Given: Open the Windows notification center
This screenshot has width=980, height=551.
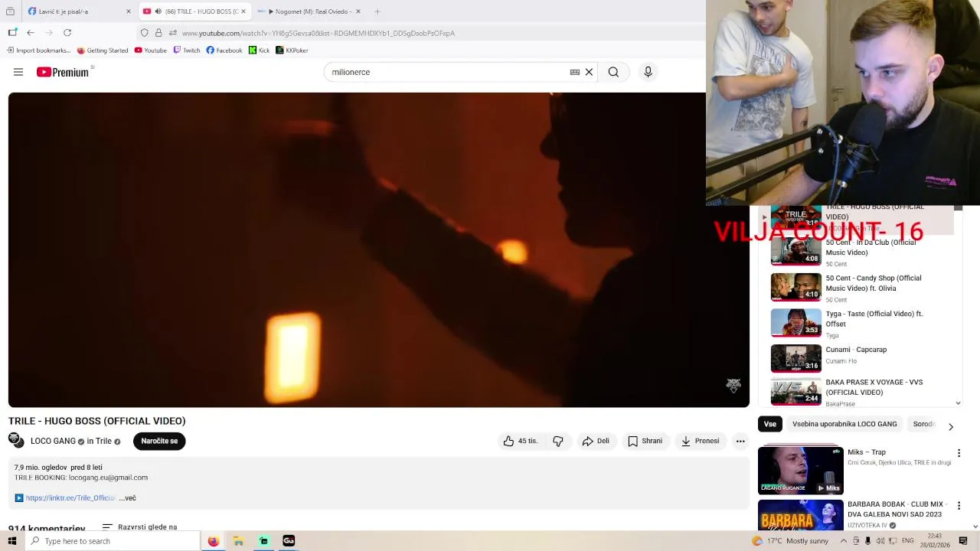Looking at the screenshot, I should pos(963,541).
